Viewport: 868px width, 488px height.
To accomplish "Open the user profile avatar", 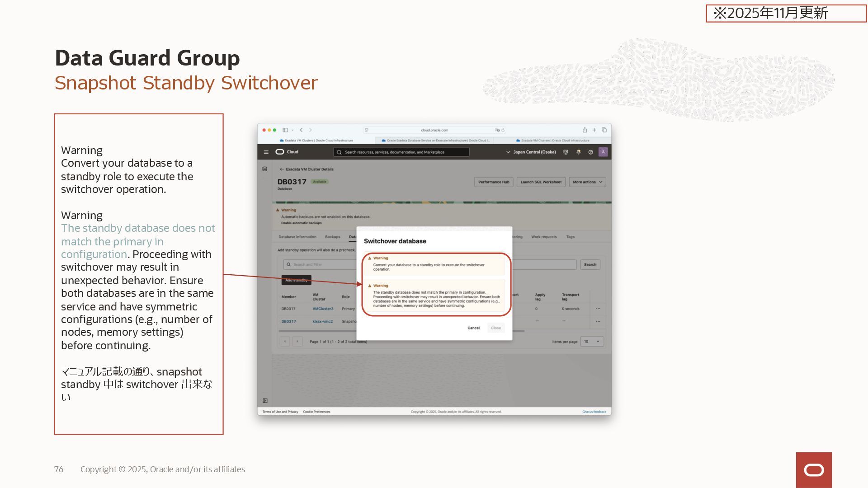I will [x=603, y=152].
